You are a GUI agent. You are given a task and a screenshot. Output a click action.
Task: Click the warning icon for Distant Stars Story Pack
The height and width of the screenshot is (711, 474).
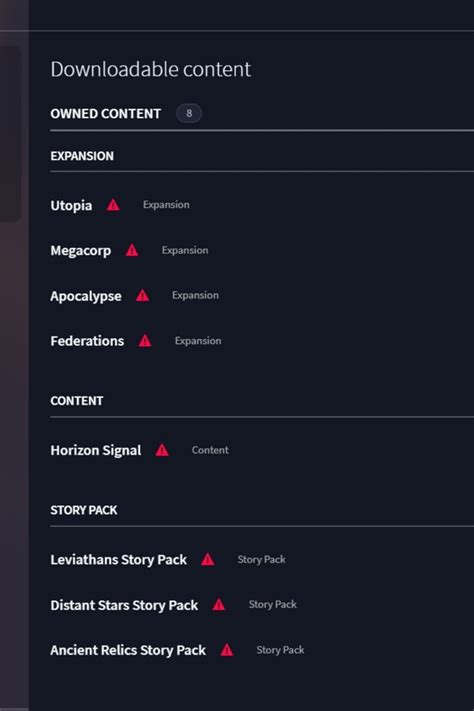click(219, 604)
